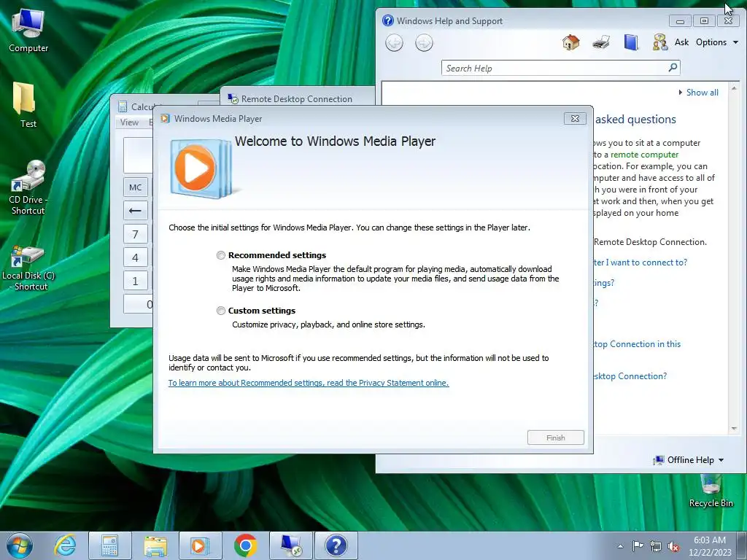
Task: Switch to Windows Media Player taskbar icon
Action: pos(200,545)
